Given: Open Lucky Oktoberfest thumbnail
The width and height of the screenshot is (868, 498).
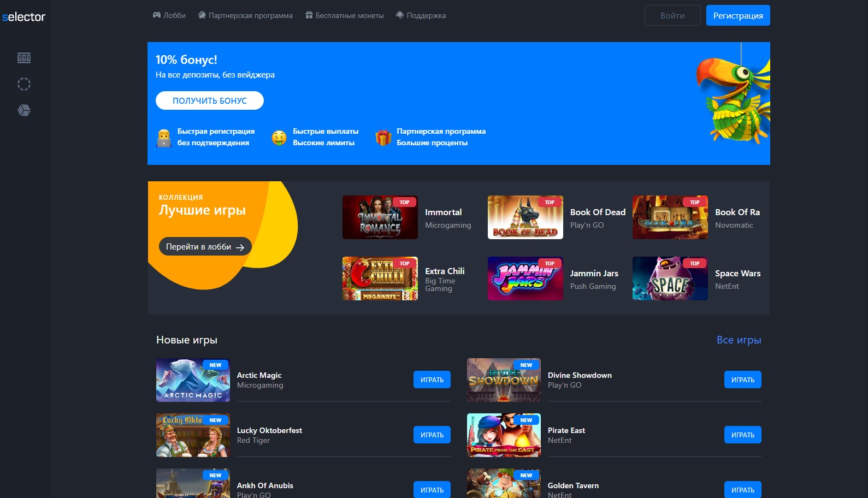Looking at the screenshot, I should (193, 435).
